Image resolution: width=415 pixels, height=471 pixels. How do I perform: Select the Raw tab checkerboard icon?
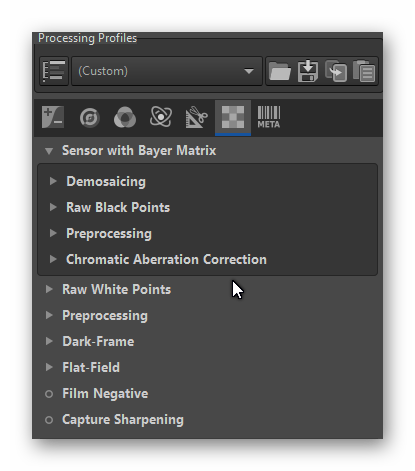click(x=233, y=117)
